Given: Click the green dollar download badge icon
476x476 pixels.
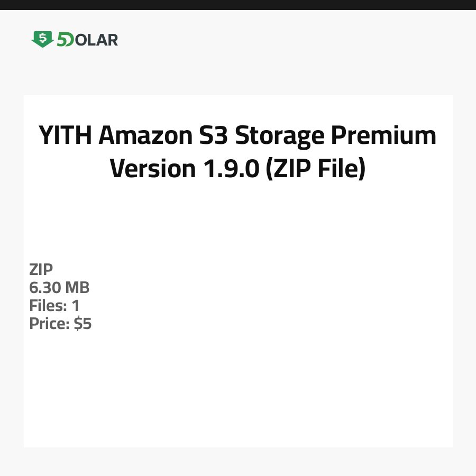Looking at the screenshot, I should pos(42,39).
